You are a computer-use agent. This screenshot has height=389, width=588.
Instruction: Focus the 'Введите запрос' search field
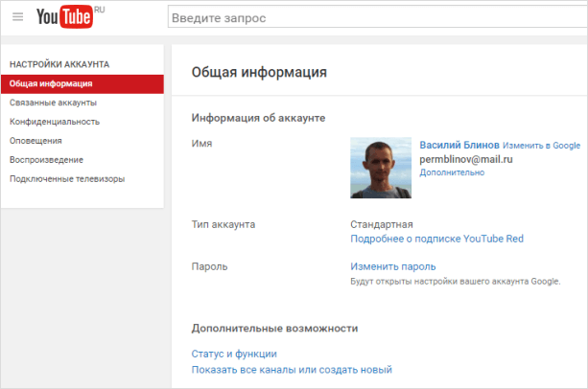pyautogui.click(x=378, y=17)
